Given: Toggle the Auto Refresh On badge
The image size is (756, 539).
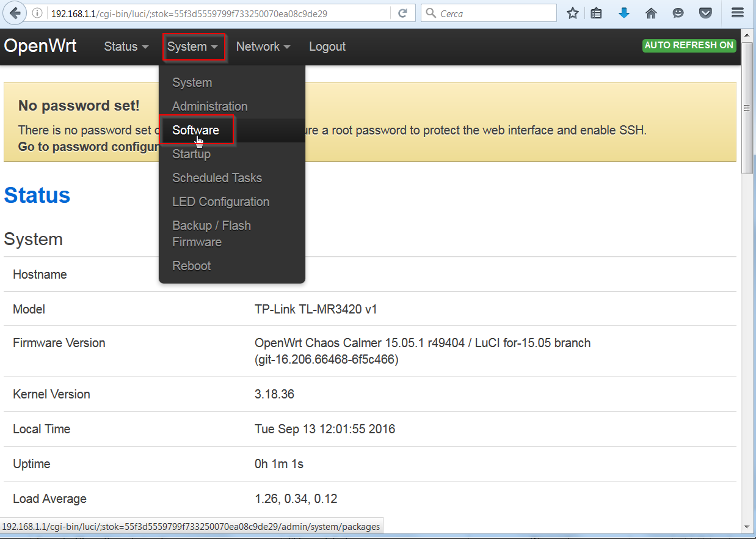Looking at the screenshot, I should point(689,45).
